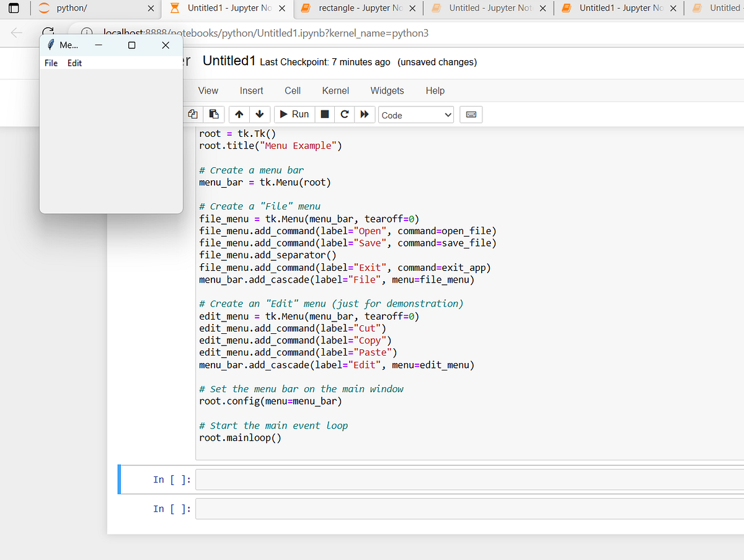Viewport: 744px width, 560px height.
Task: Restart the kernel with the circular arrow
Action: pos(345,115)
